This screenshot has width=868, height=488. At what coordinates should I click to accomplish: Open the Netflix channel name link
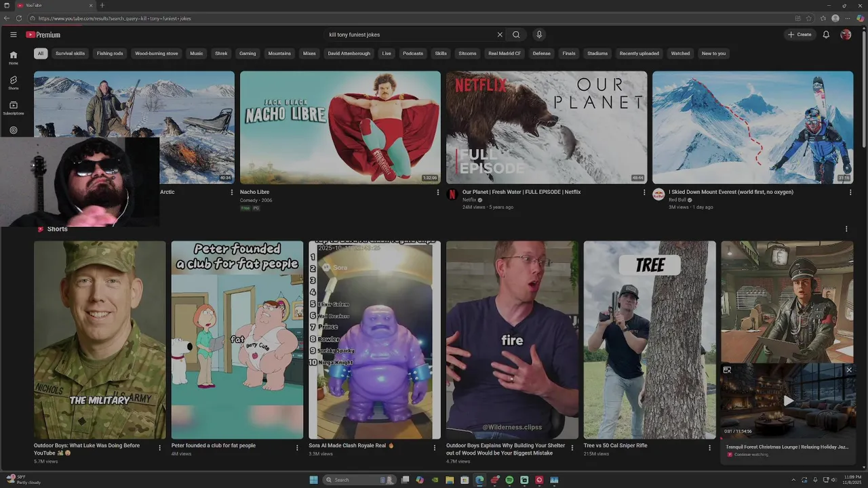[469, 200]
